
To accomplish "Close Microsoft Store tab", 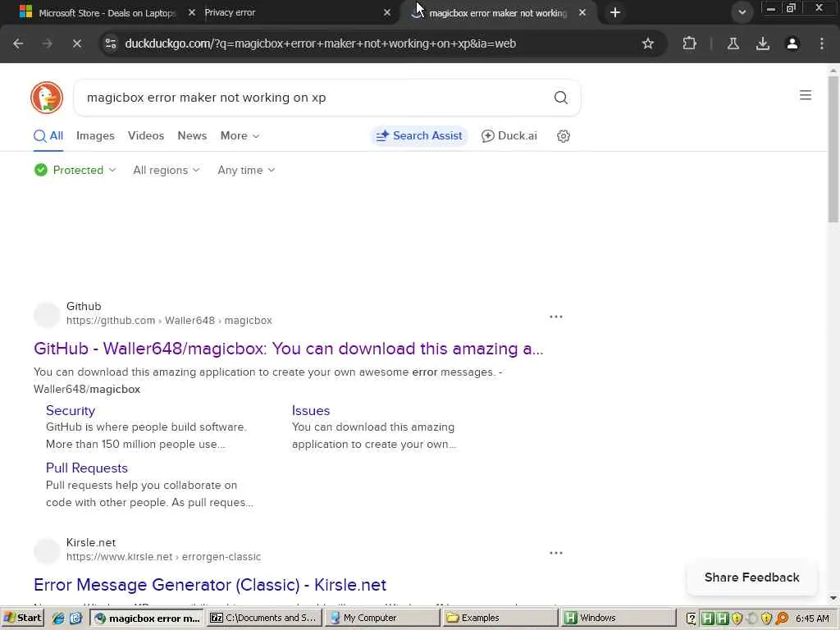I will pyautogui.click(x=192, y=12).
